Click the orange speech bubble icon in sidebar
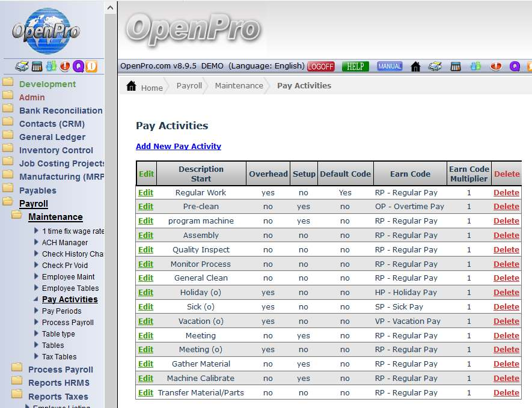Screen dimensions: 532x408 [x=91, y=66]
